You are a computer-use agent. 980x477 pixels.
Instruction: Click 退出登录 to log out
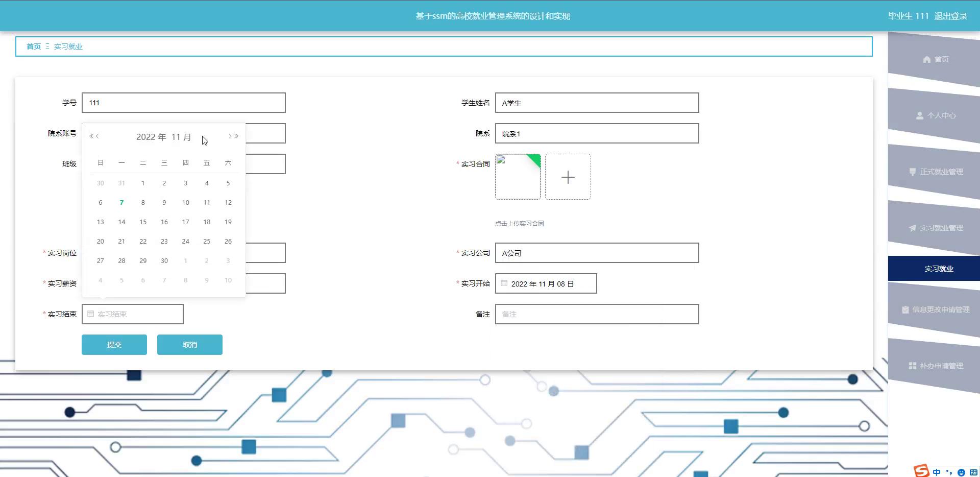tap(950, 16)
